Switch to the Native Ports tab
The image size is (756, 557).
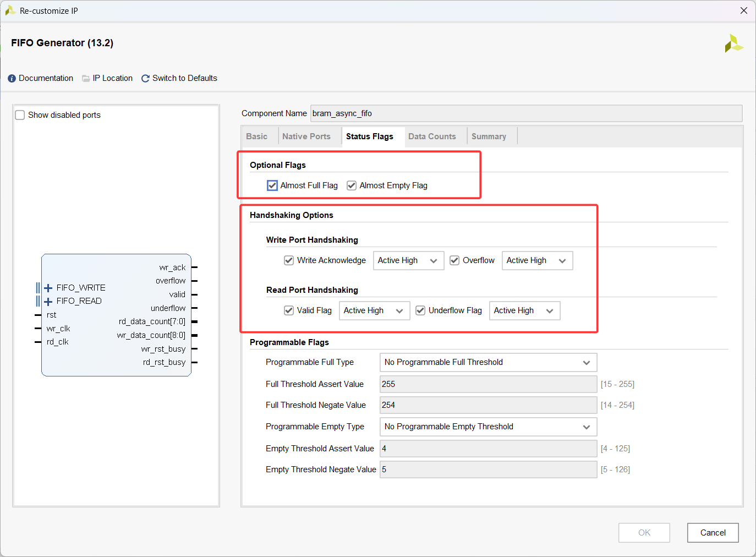[306, 136]
